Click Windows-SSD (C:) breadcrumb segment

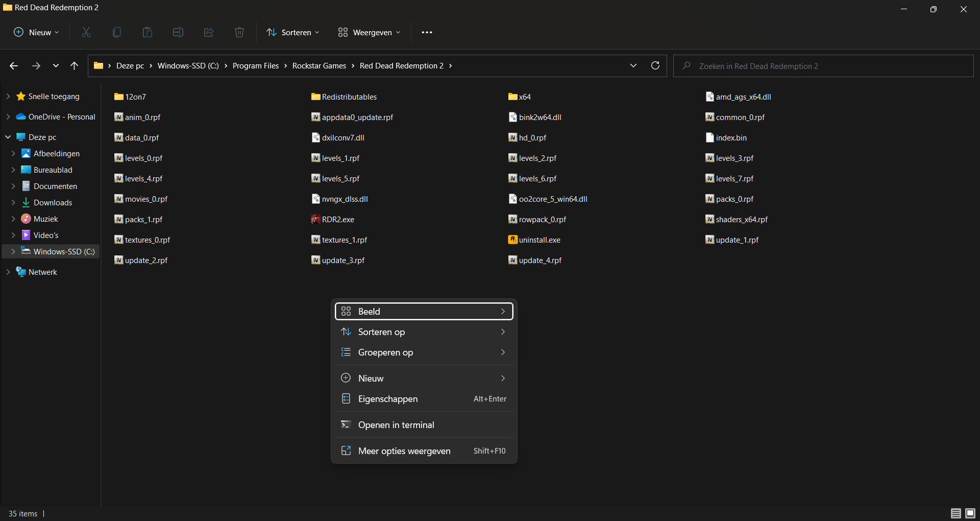coord(188,65)
